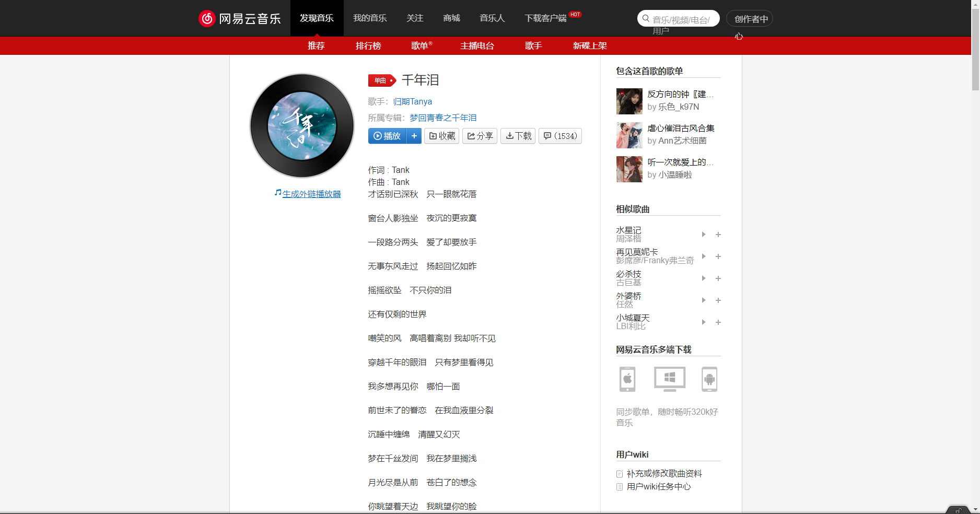This screenshot has height=514, width=980.
Task: Open the playlist 虐心催泪古风合集 thumbnail
Action: tap(629, 135)
